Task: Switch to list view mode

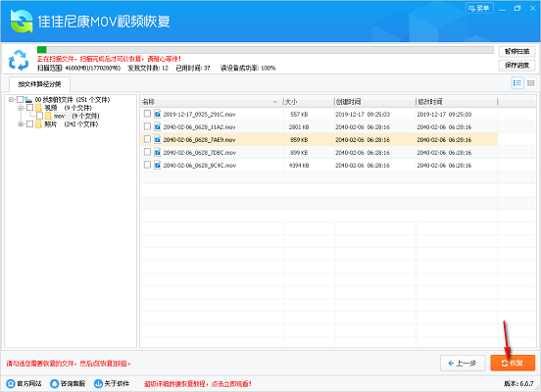Action: coord(517,83)
